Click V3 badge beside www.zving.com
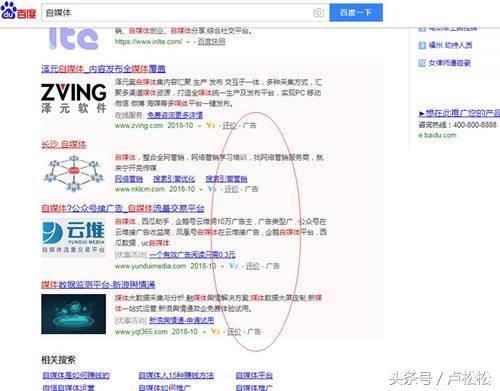Image resolution: width=500 pixels, height=391 pixels. click(210, 125)
